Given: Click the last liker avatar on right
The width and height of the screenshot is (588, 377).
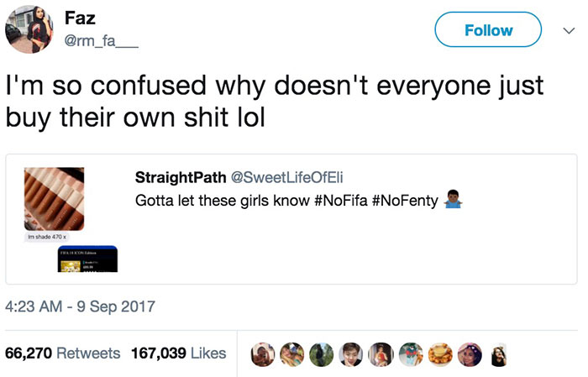Looking at the screenshot, I should (x=501, y=353).
